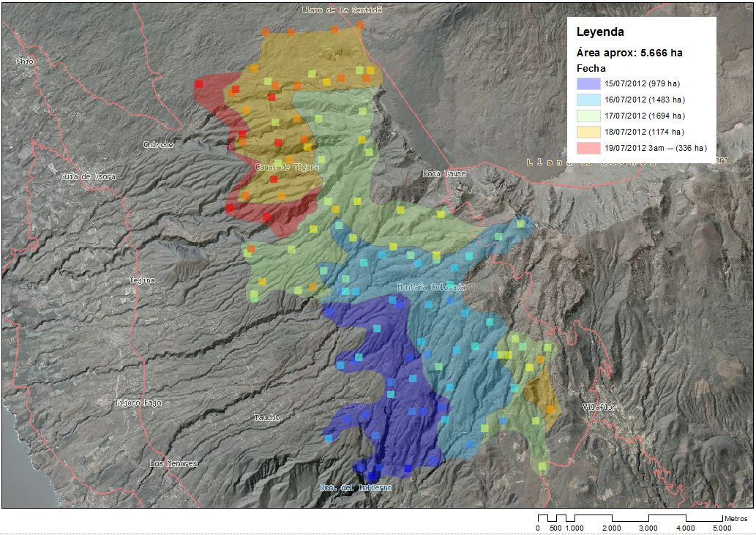
Task: Click the Boca Tauce place label
Action: (x=444, y=173)
